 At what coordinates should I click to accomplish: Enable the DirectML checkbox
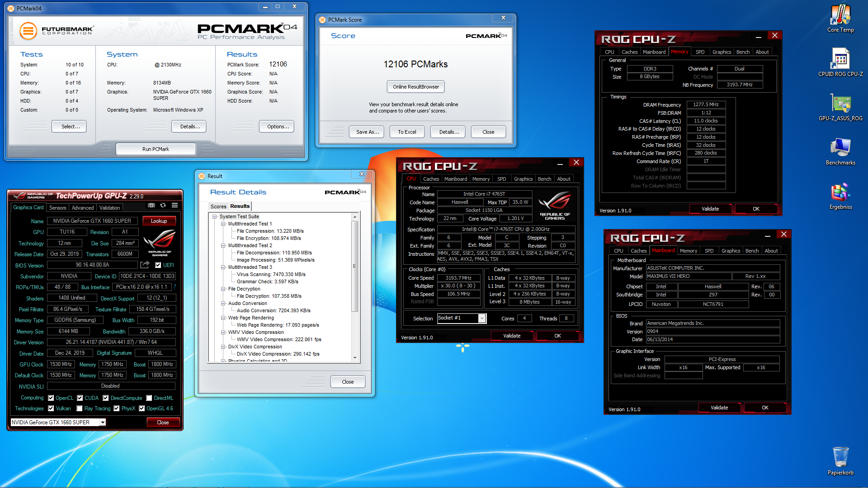pos(149,398)
